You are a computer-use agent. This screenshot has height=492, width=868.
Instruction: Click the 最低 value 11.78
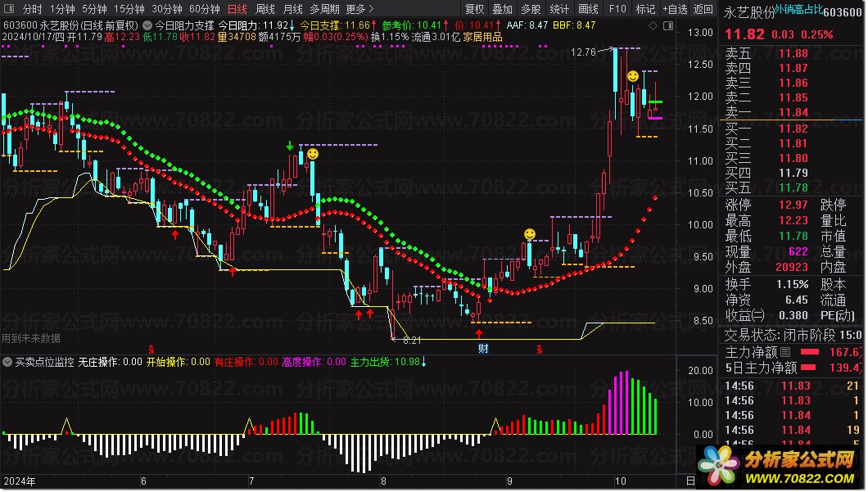pyautogui.click(x=793, y=236)
